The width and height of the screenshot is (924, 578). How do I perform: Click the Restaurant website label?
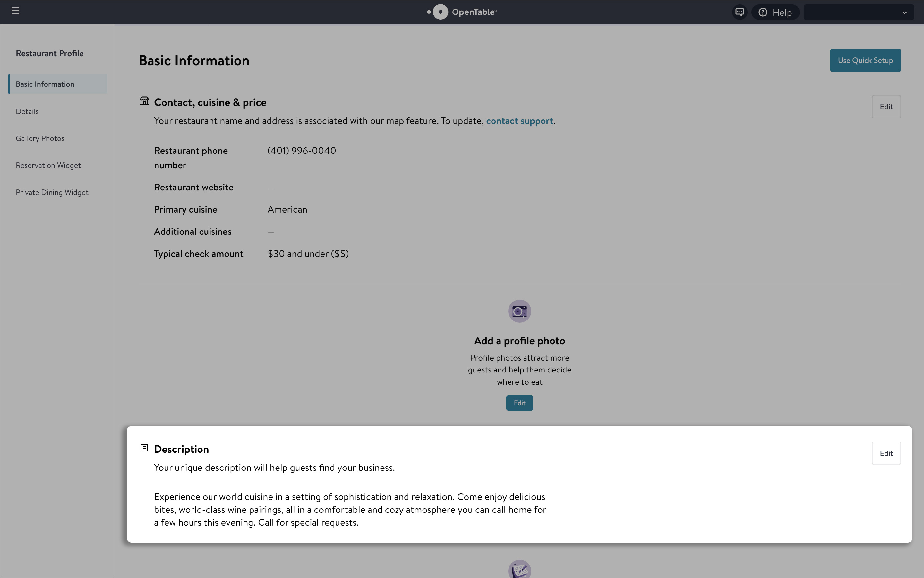pyautogui.click(x=193, y=187)
